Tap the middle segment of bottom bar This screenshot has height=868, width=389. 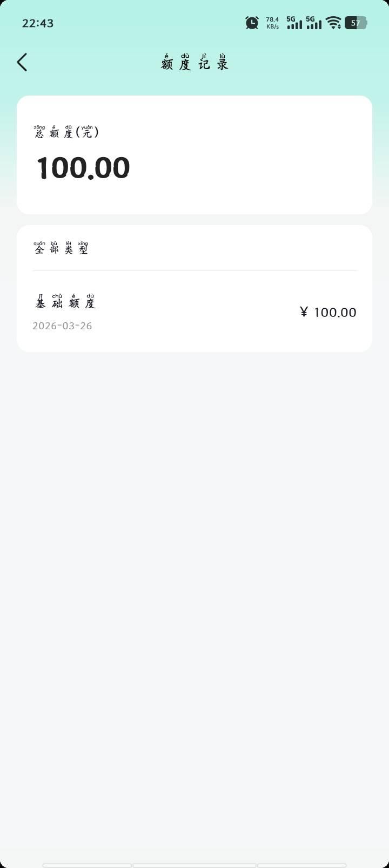tap(194, 865)
